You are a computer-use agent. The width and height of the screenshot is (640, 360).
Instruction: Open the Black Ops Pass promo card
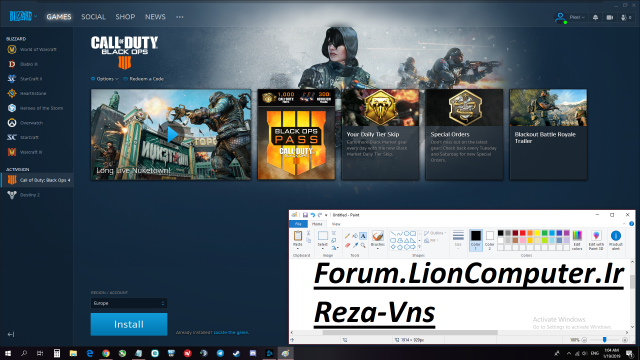(x=296, y=134)
